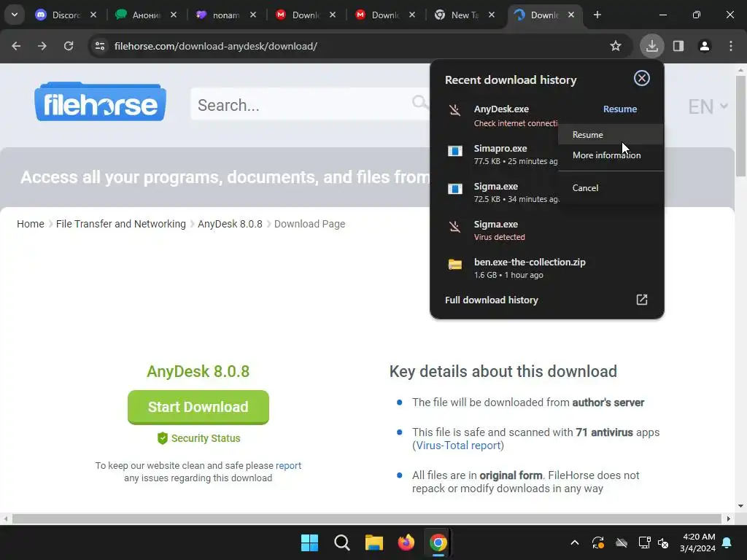The image size is (747, 560).
Task: Click the green Start Download button
Action: tap(198, 407)
